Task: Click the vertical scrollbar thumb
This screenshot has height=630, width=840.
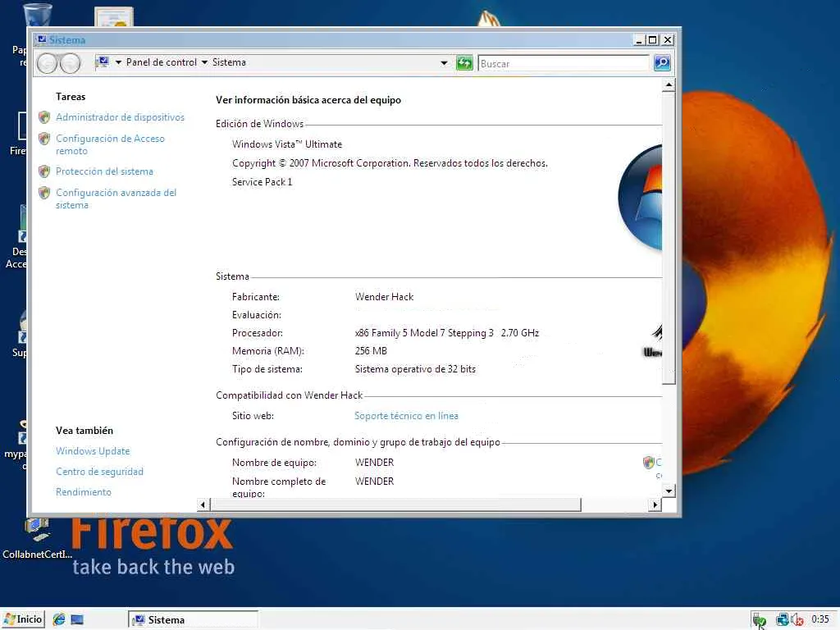Action: tap(669, 238)
